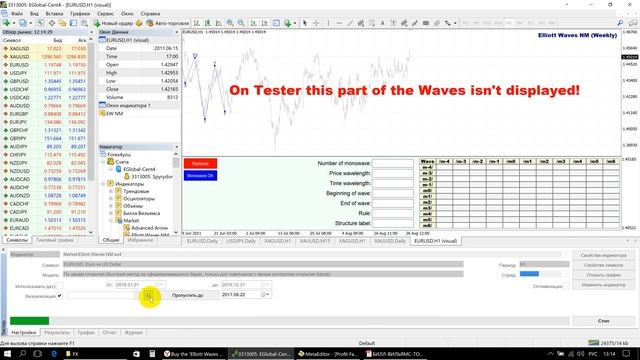This screenshot has height=360, width=640.
Task: Select the trendline drawing tool
Action: pyautogui.click(x=350, y=23)
